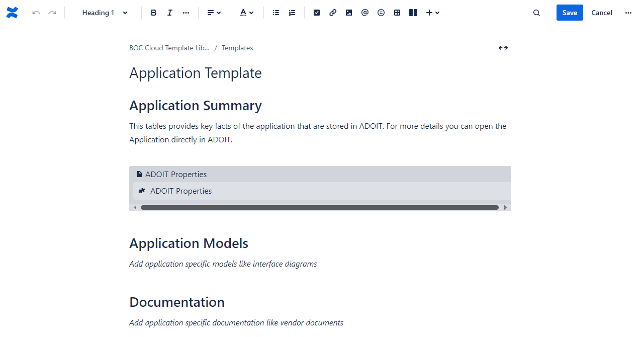Open the text color picker

pos(246,13)
